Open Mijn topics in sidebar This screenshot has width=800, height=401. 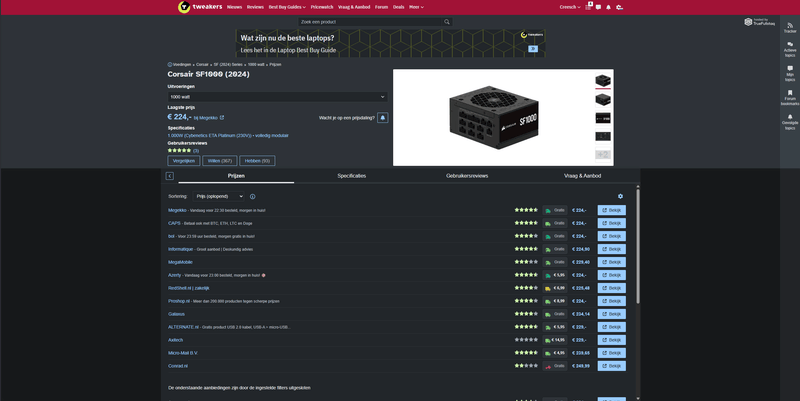coord(790,73)
